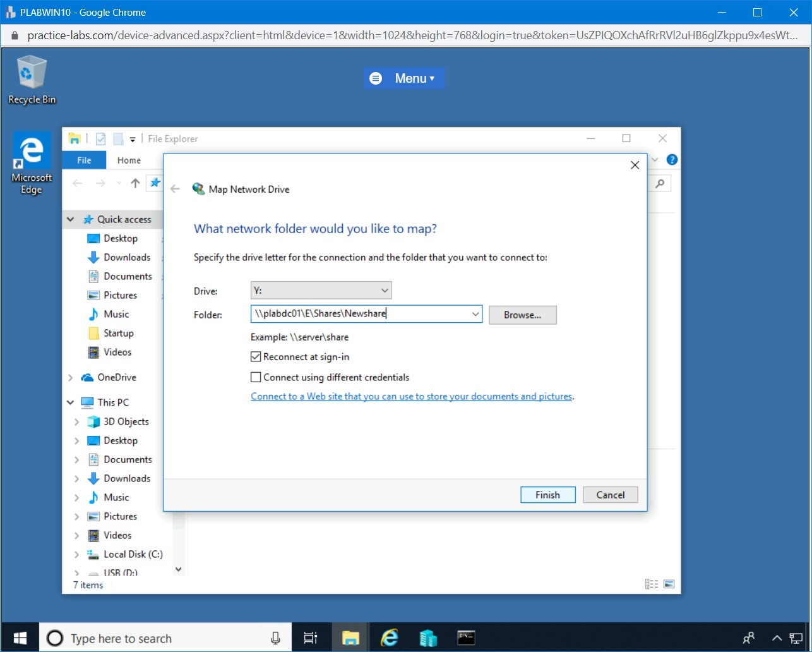
Task: Click the properties icon in Explorer title bar
Action: click(100, 139)
